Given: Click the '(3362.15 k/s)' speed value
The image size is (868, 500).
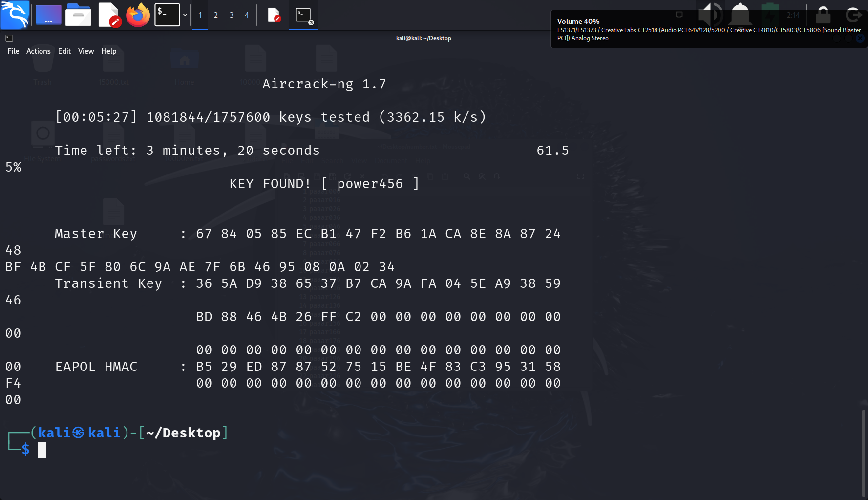Looking at the screenshot, I should point(433,117).
